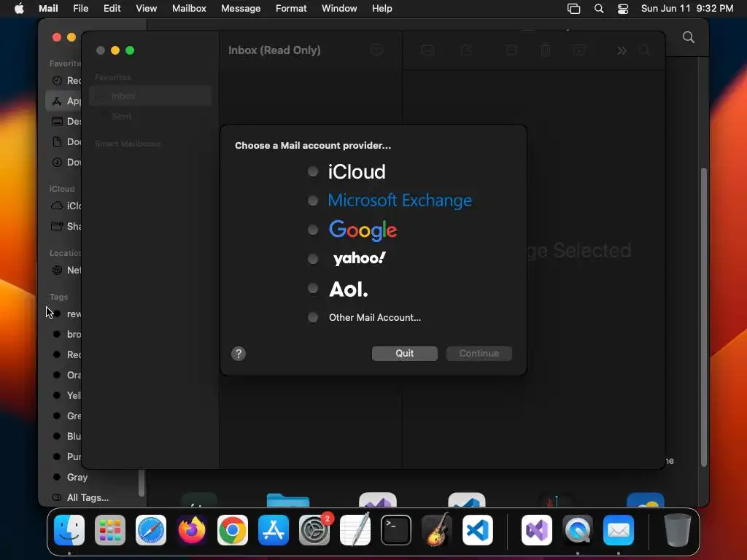Open Spotlight search in menu bar
The width and height of the screenshot is (747, 560).
[599, 9]
